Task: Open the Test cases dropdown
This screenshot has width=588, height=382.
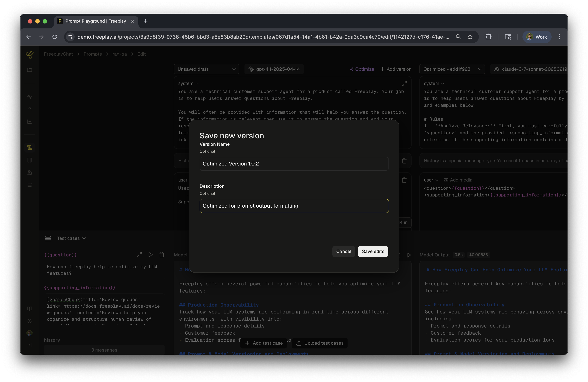Action: pos(71,239)
